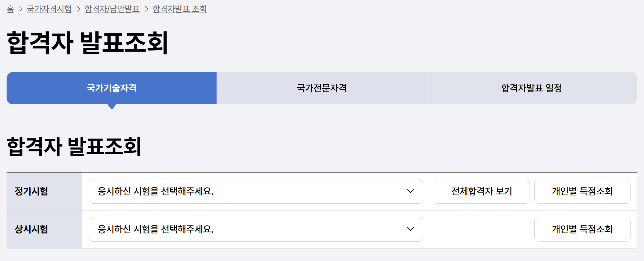Click the 전체합격자 보기 button

[482, 191]
